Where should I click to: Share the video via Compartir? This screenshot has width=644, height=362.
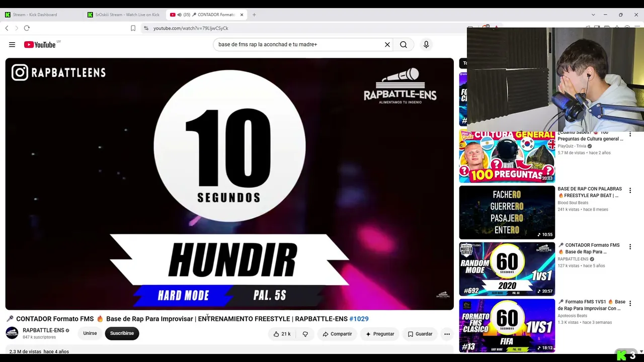(x=337, y=334)
